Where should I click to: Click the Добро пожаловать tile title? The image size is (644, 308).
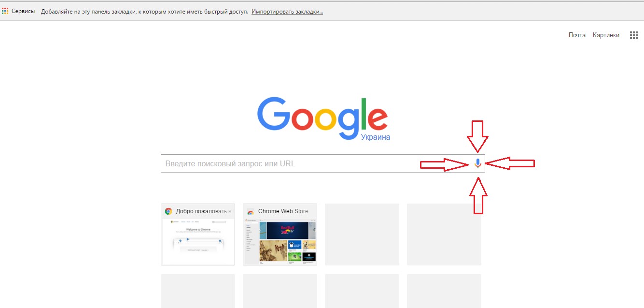(204, 211)
